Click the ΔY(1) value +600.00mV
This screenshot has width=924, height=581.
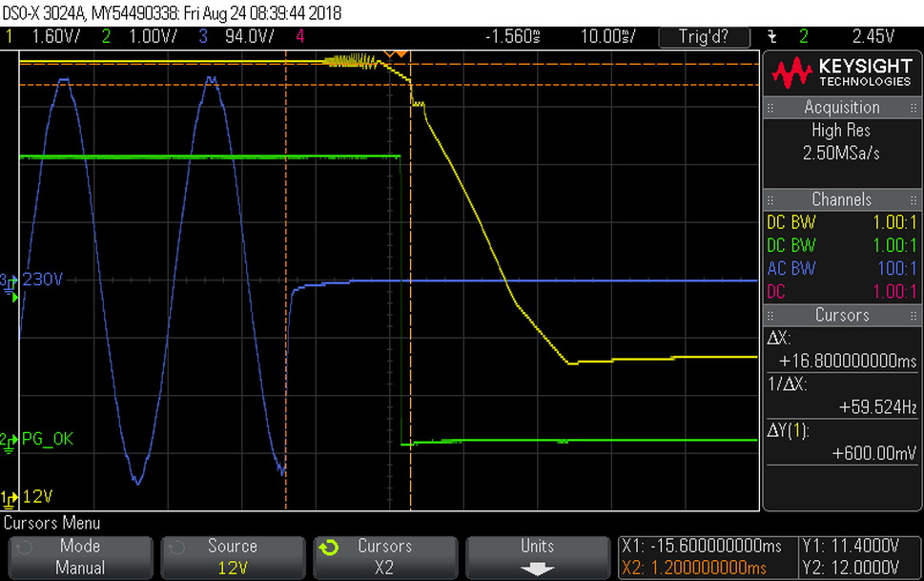(873, 453)
